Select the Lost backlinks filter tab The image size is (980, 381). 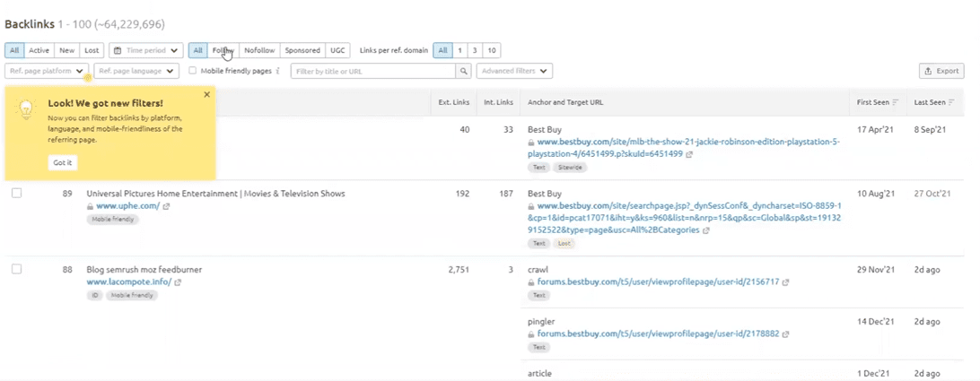tap(92, 51)
